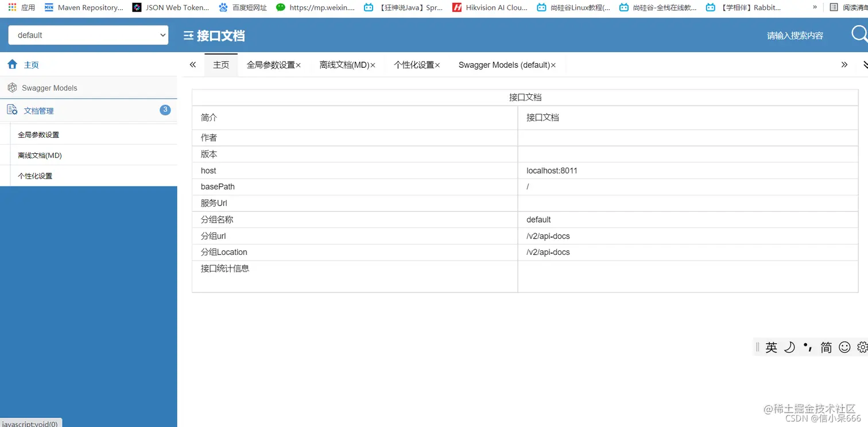Open the 尚硅谷-全栈在线教 bookmark

(659, 7)
